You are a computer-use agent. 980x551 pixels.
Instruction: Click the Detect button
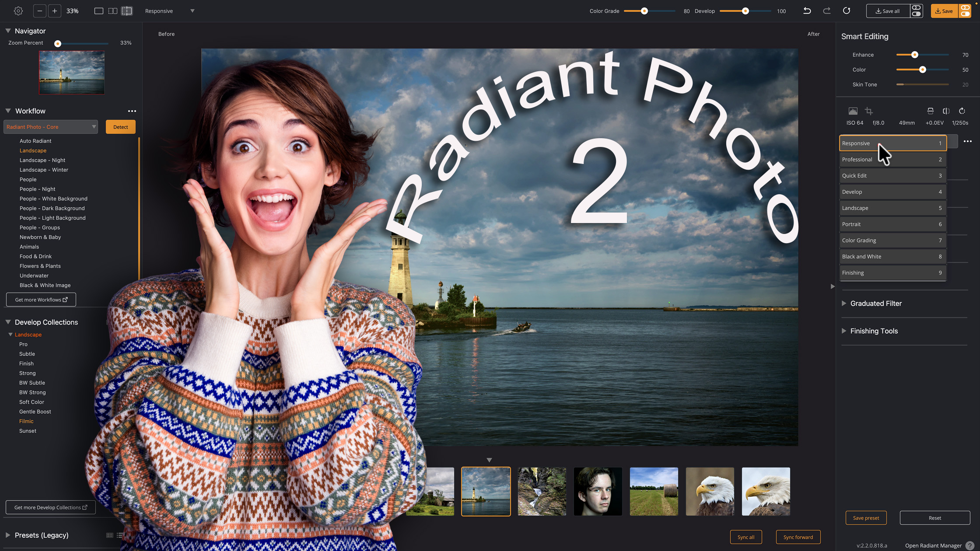click(x=120, y=127)
